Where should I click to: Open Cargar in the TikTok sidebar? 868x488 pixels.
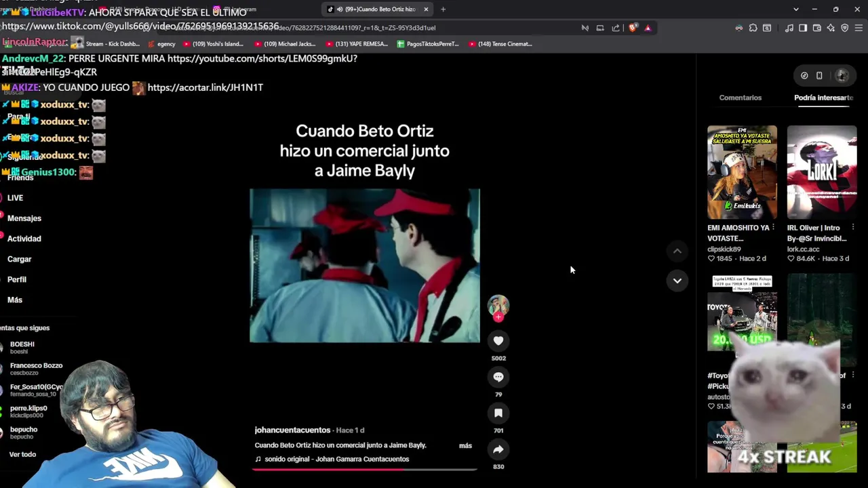19,259
